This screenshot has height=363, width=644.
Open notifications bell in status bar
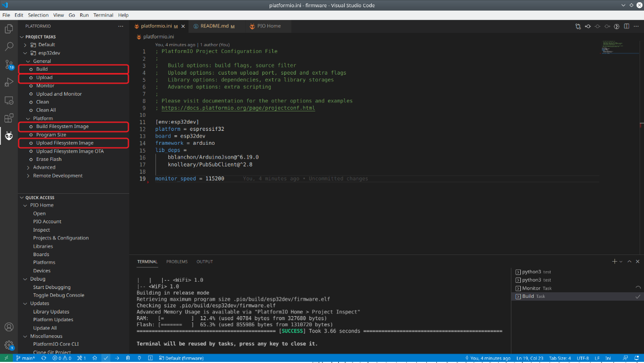(x=637, y=358)
